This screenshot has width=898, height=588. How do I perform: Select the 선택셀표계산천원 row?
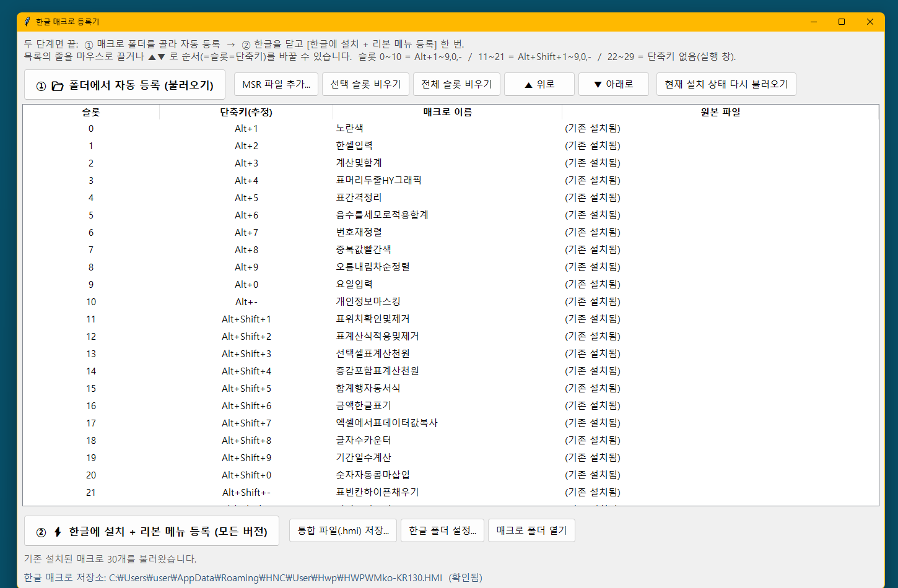tap(451, 354)
